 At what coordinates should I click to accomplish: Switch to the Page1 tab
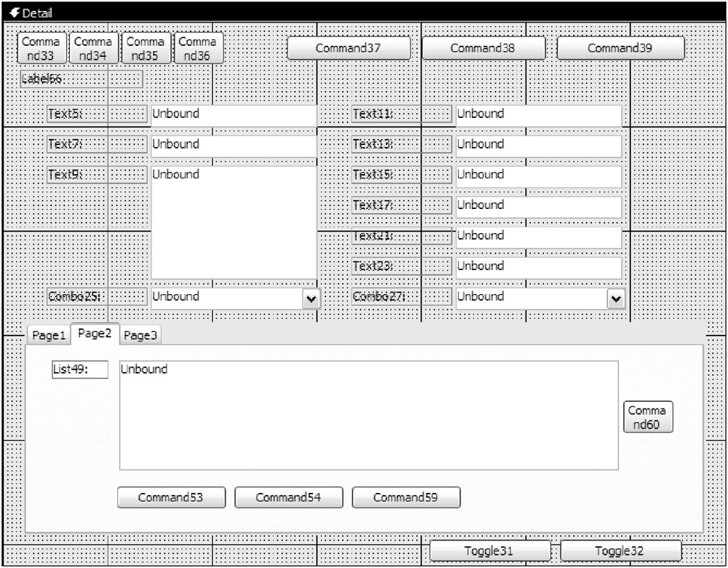(49, 336)
